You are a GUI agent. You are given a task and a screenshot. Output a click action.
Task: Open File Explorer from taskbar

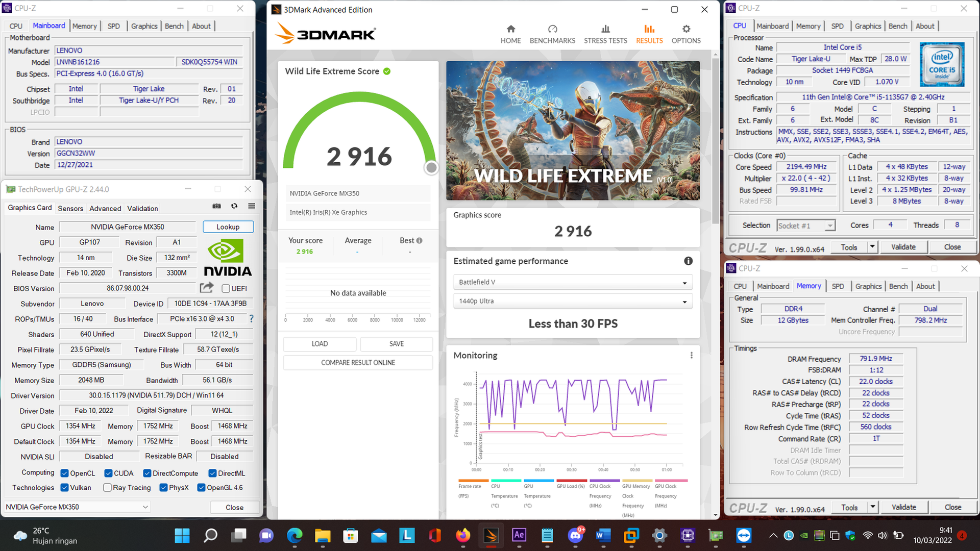pos(323,535)
